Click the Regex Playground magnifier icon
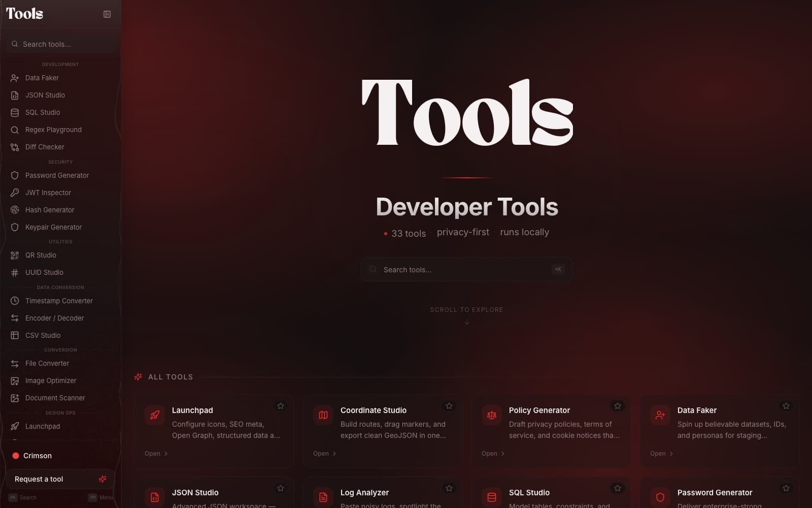812x508 pixels. pyautogui.click(x=15, y=130)
